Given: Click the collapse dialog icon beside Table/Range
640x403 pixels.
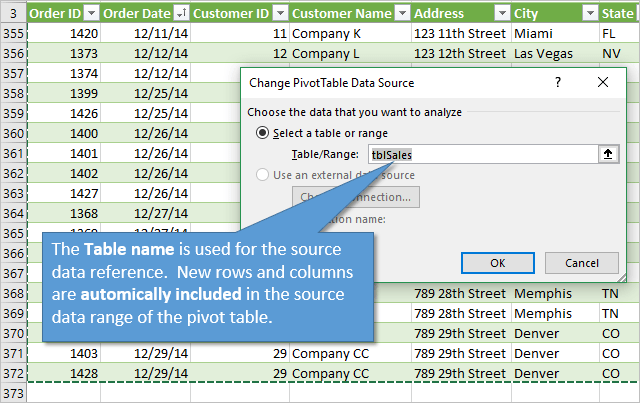Looking at the screenshot, I should point(608,154).
